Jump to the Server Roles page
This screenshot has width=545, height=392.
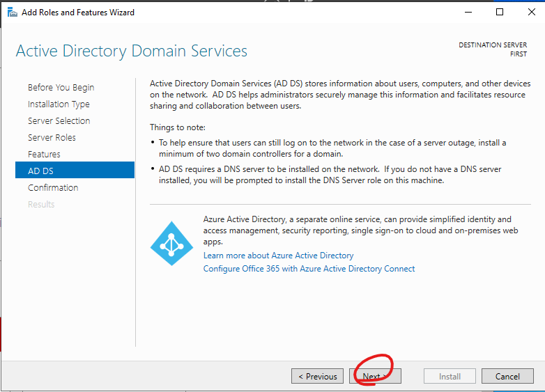(x=52, y=137)
